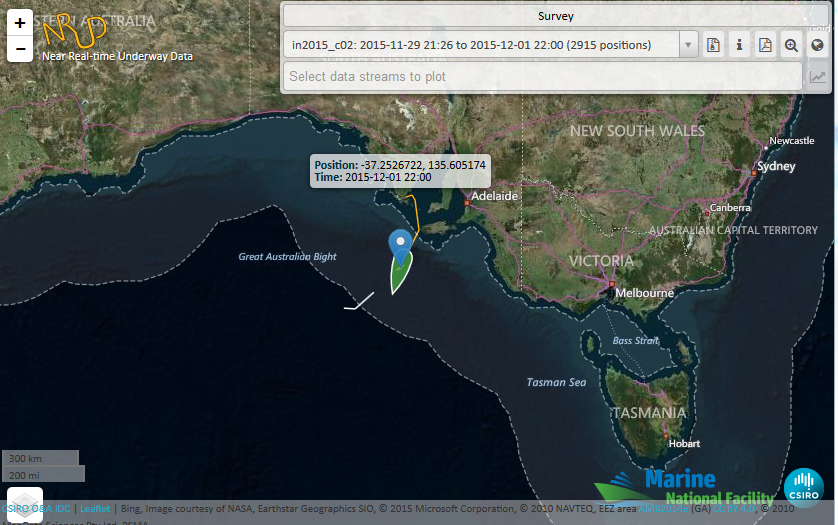Click the Position and Time tooltip
This screenshot has width=838, height=525.
pos(400,171)
